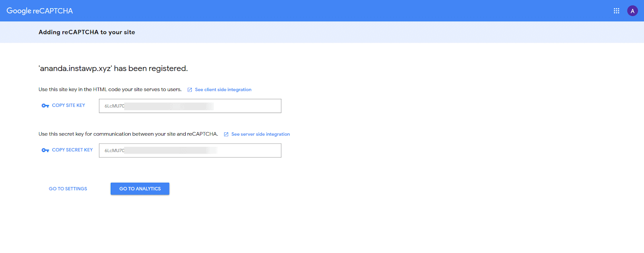Go to Analytics using the blue button
Screen dimensions: 644x253
[x=140, y=189]
